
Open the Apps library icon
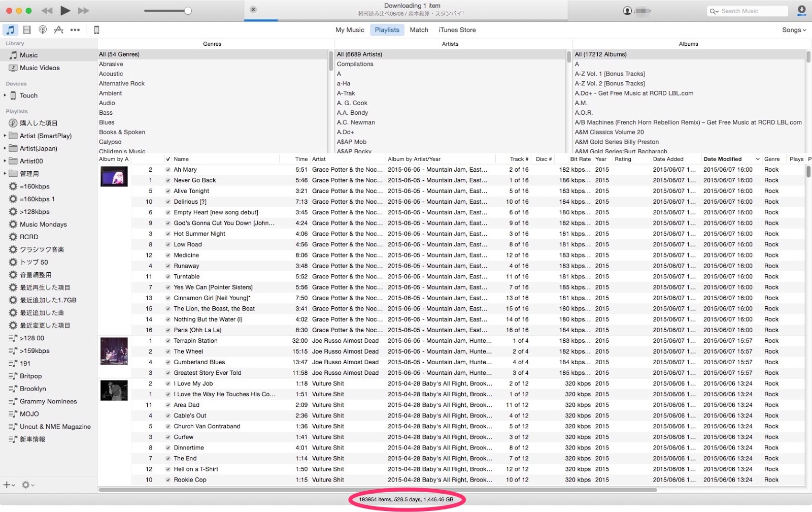pyautogui.click(x=59, y=30)
